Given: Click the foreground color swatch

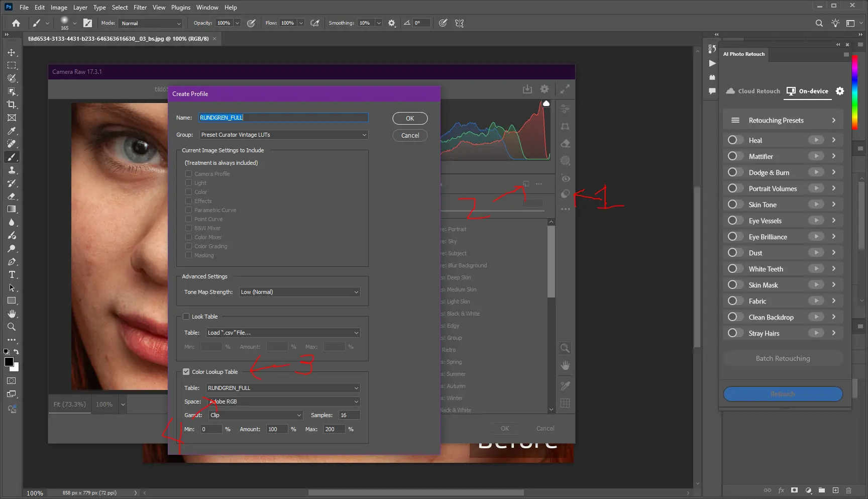Looking at the screenshot, I should 9,362.
